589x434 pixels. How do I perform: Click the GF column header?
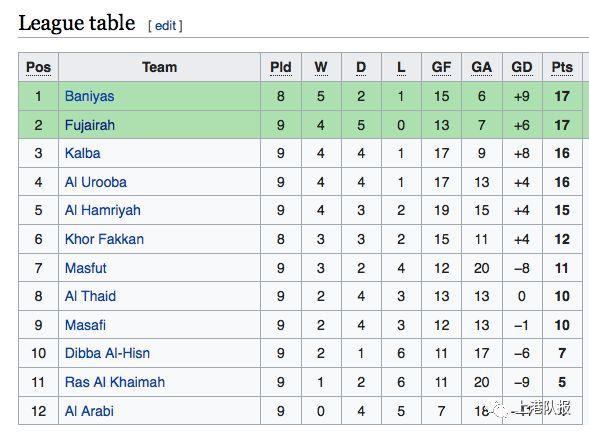click(x=441, y=68)
